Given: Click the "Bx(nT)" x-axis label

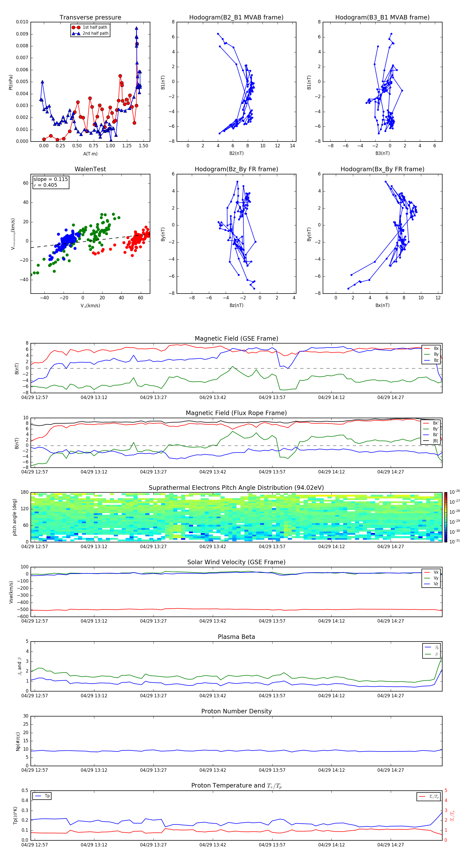Looking at the screenshot, I should pos(382,305).
